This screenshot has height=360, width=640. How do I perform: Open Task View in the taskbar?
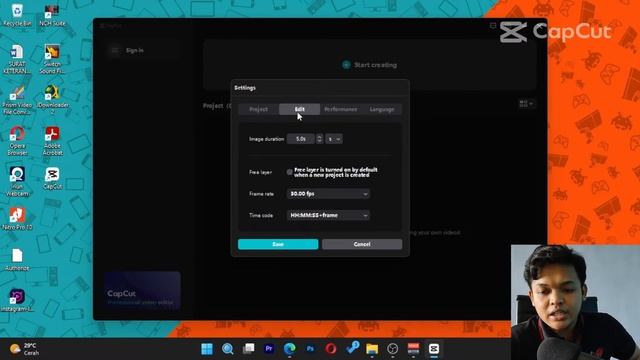tap(248, 349)
